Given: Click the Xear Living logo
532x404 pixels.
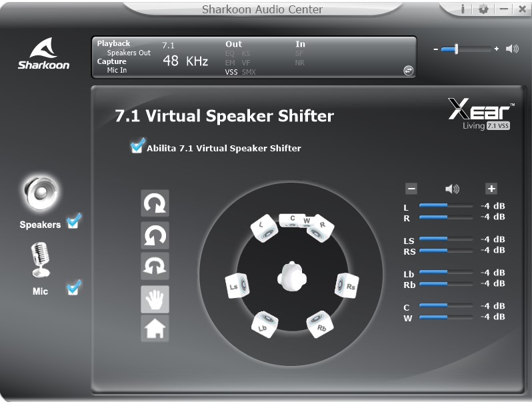Looking at the screenshot, I should (481, 113).
